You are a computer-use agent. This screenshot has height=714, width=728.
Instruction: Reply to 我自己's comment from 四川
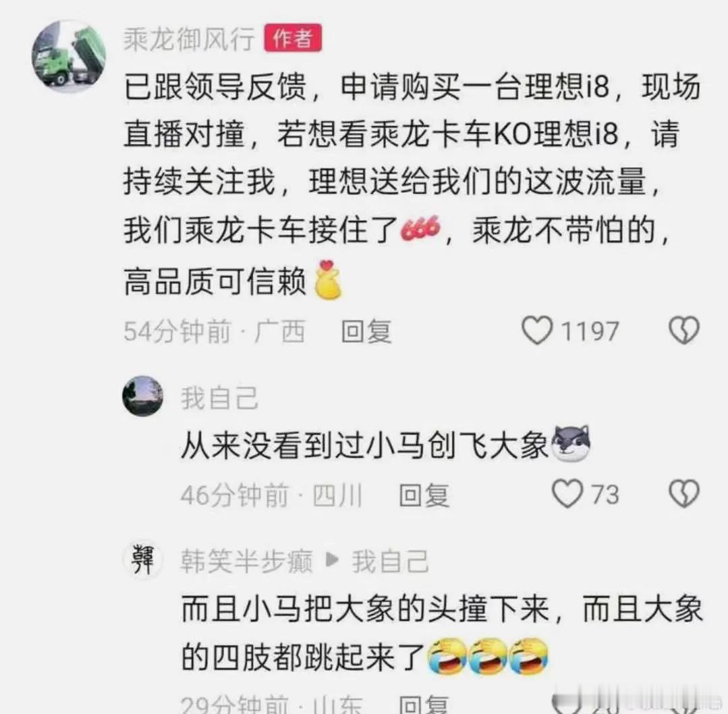click(x=424, y=495)
